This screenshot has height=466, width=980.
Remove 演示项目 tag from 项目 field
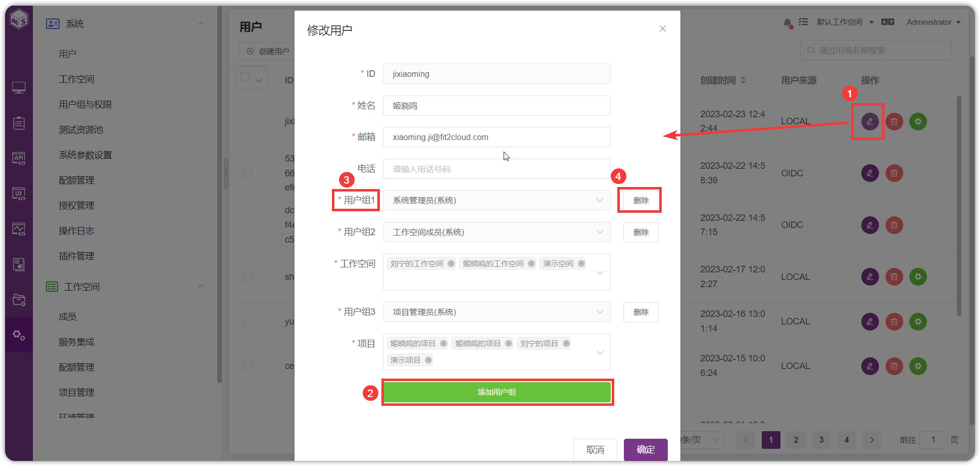[428, 360]
